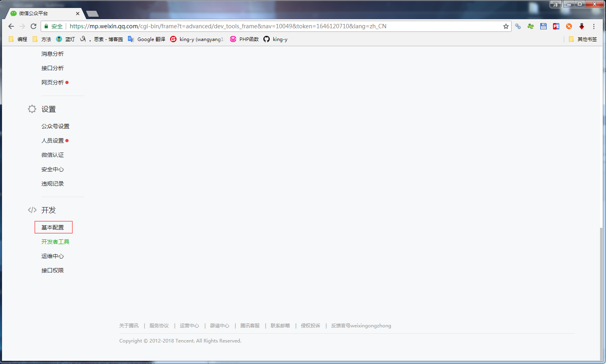Open the Chrome three-dot menu

pos(594,26)
